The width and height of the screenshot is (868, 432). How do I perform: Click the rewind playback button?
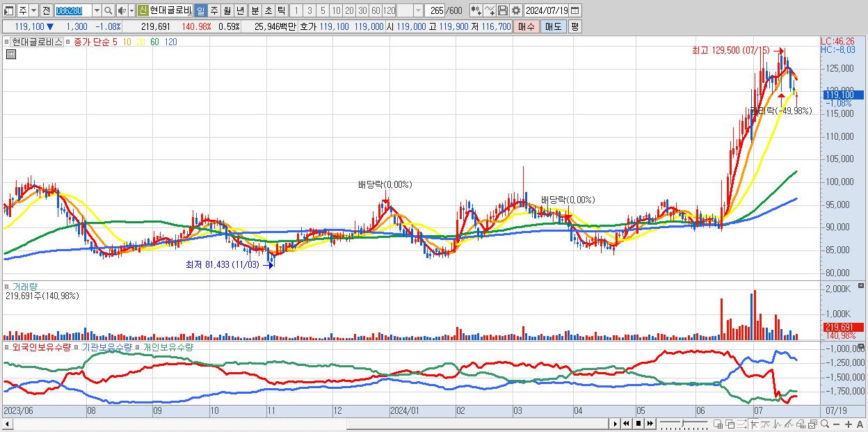point(626,423)
